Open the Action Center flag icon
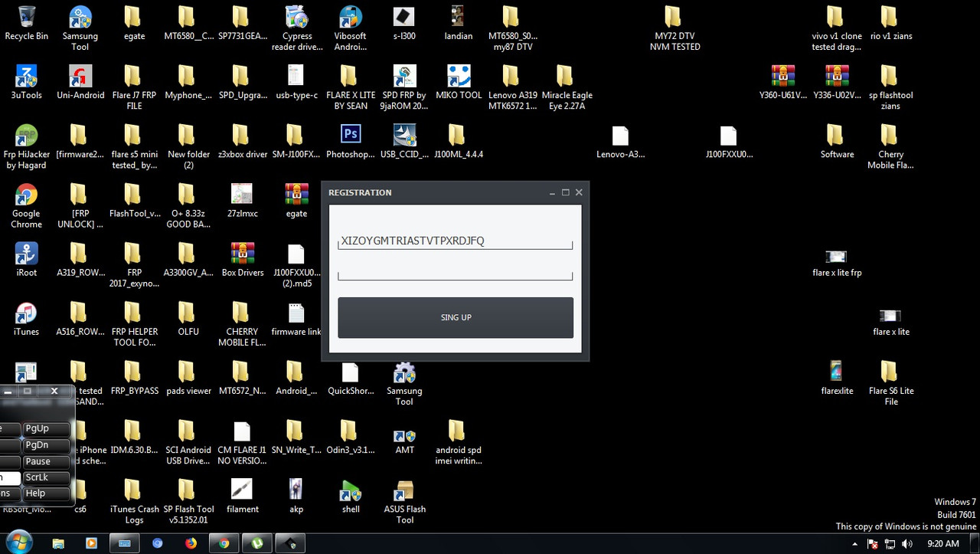Image resolution: width=980 pixels, height=554 pixels. [x=872, y=543]
